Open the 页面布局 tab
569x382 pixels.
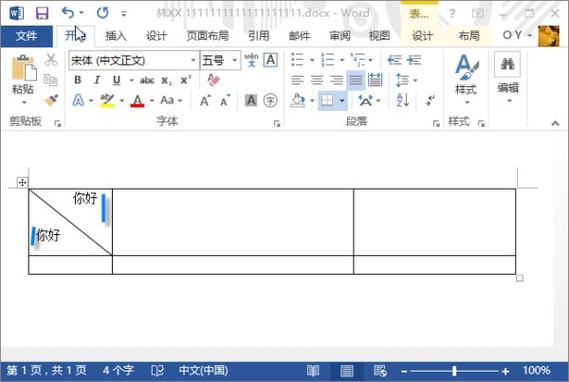[207, 36]
